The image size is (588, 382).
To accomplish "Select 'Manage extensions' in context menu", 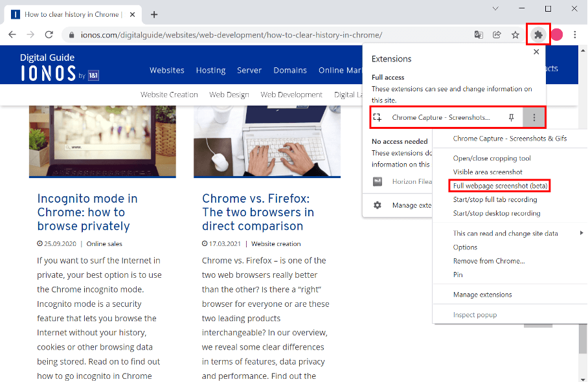I will pos(482,295).
